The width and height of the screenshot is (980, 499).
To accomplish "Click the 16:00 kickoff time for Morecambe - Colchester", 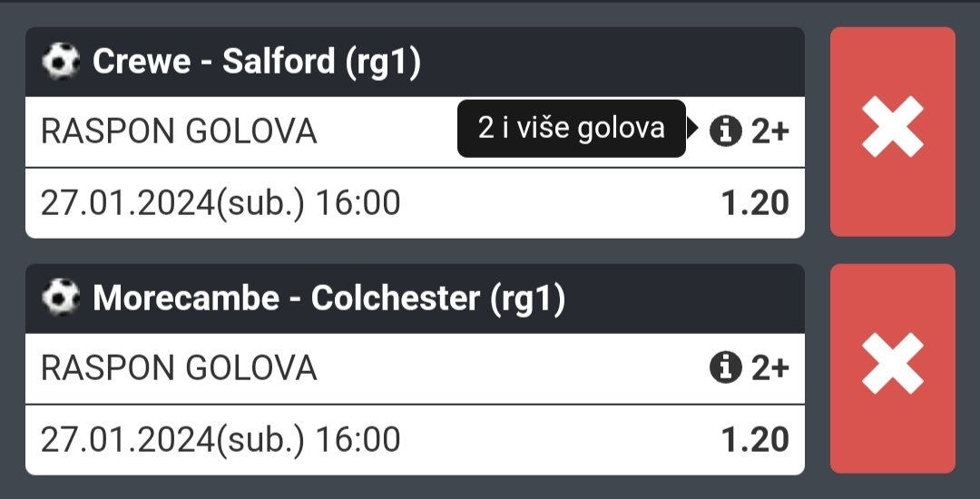I will [358, 440].
